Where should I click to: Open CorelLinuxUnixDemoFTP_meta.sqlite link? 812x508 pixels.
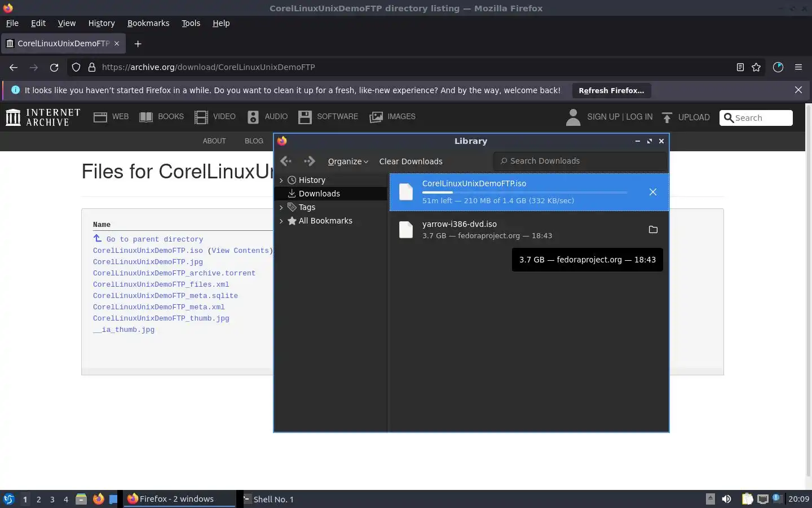[165, 296]
